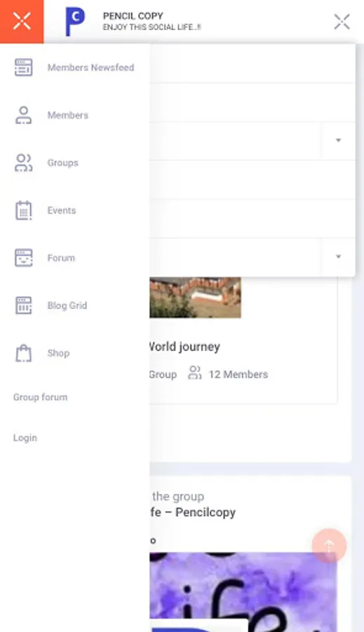Click the blue Pencil Copy logo
Screen dimensions: 364x632
click(75, 21)
